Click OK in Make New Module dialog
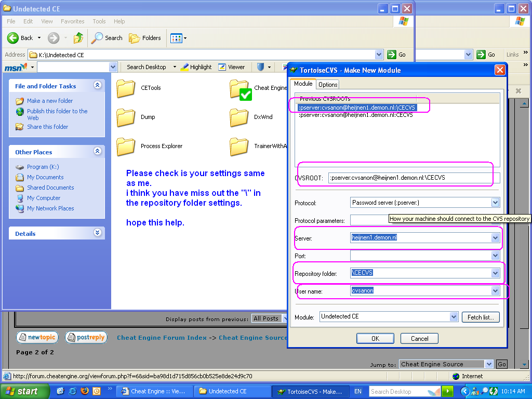This screenshot has width=532, height=399. [x=375, y=339]
